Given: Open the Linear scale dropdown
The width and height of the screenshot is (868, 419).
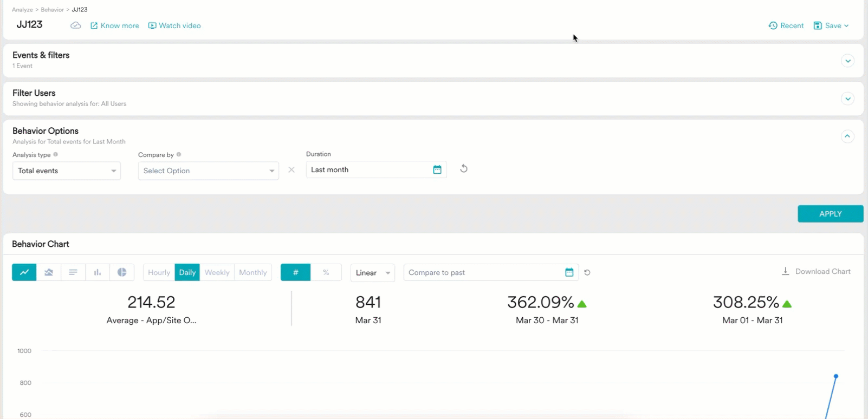Looking at the screenshot, I should [373, 272].
